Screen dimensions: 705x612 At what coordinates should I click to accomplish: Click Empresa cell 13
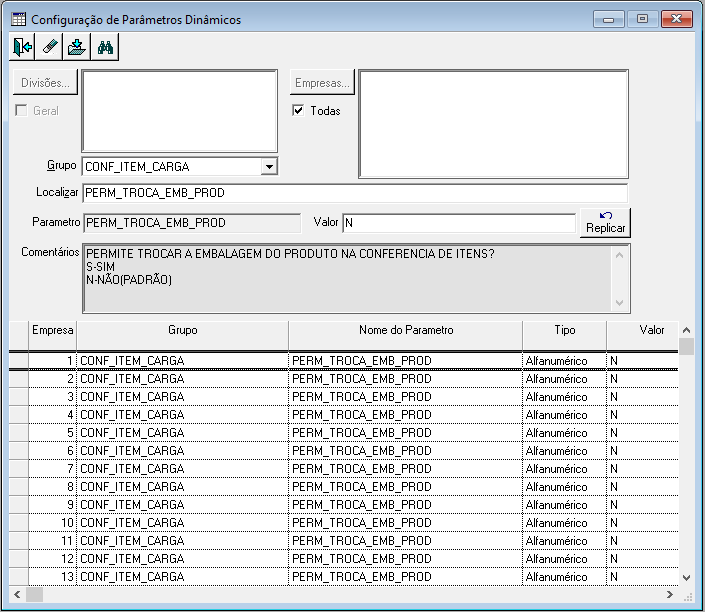[x=53, y=576]
